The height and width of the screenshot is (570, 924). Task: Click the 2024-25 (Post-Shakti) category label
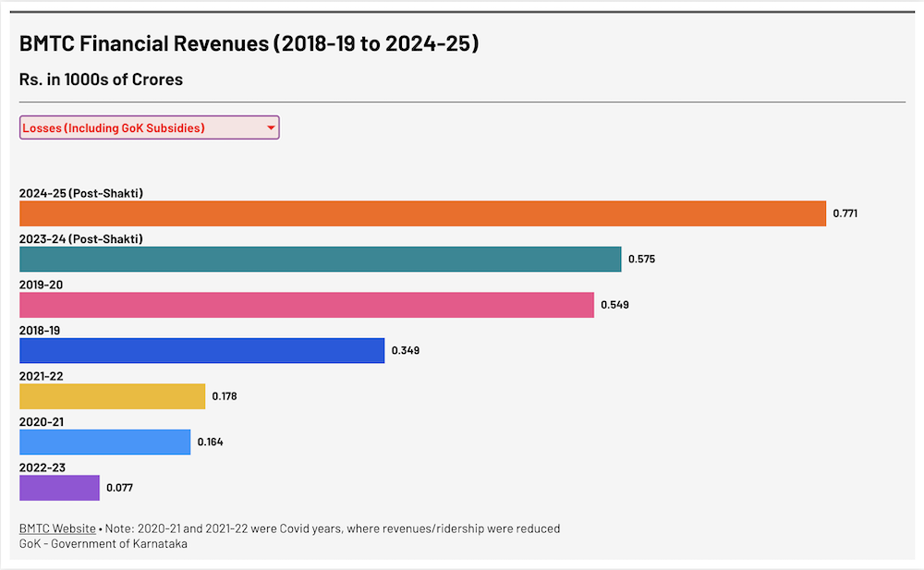coord(81,193)
